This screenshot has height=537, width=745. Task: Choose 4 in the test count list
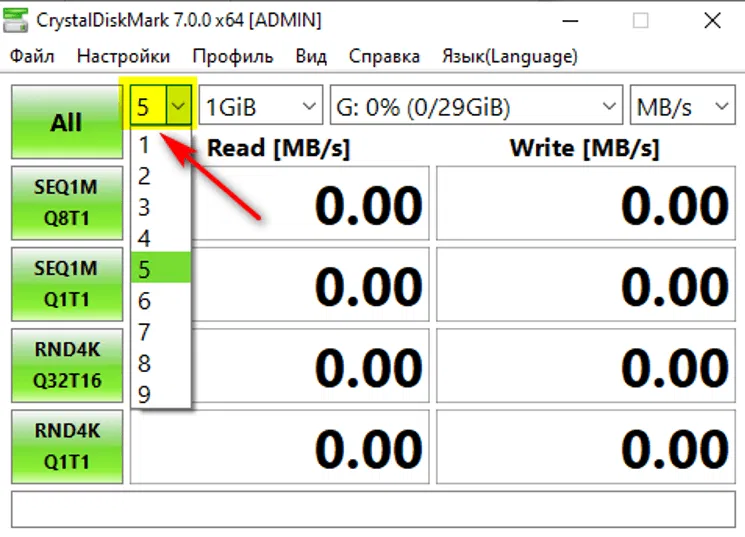[161, 238]
